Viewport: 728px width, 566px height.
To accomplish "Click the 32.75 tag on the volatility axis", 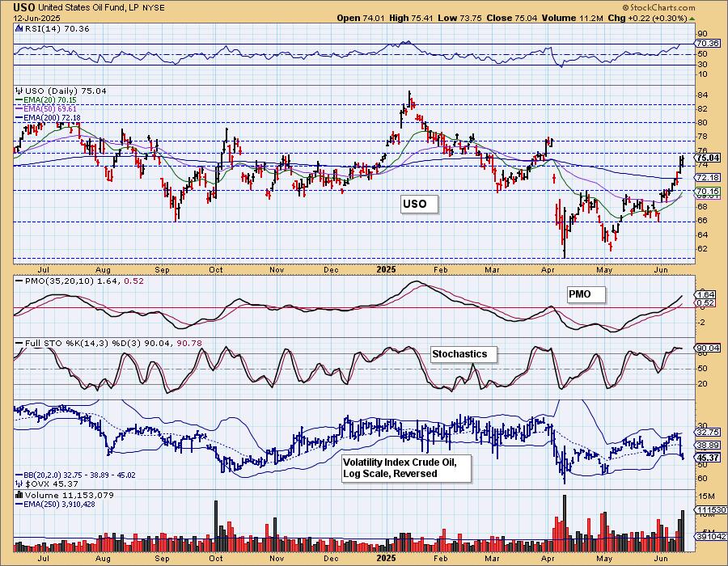I will coord(708,433).
